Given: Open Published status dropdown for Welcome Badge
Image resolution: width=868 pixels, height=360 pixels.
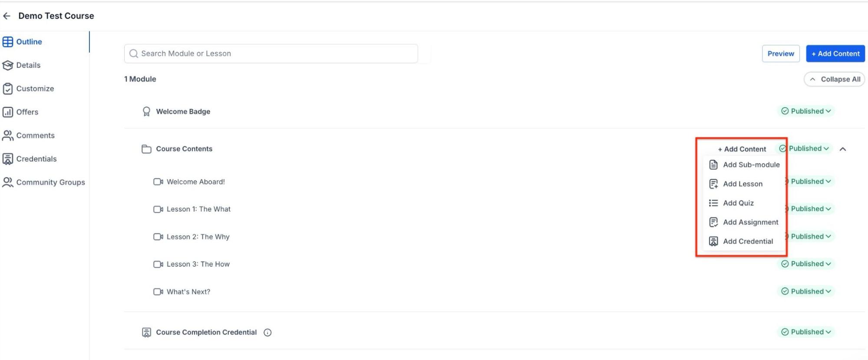Looking at the screenshot, I should 806,111.
